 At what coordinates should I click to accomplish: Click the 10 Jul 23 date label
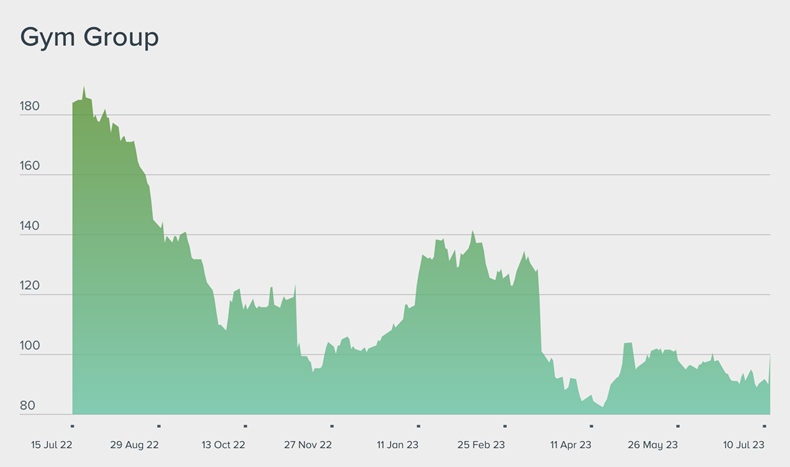coord(743,444)
